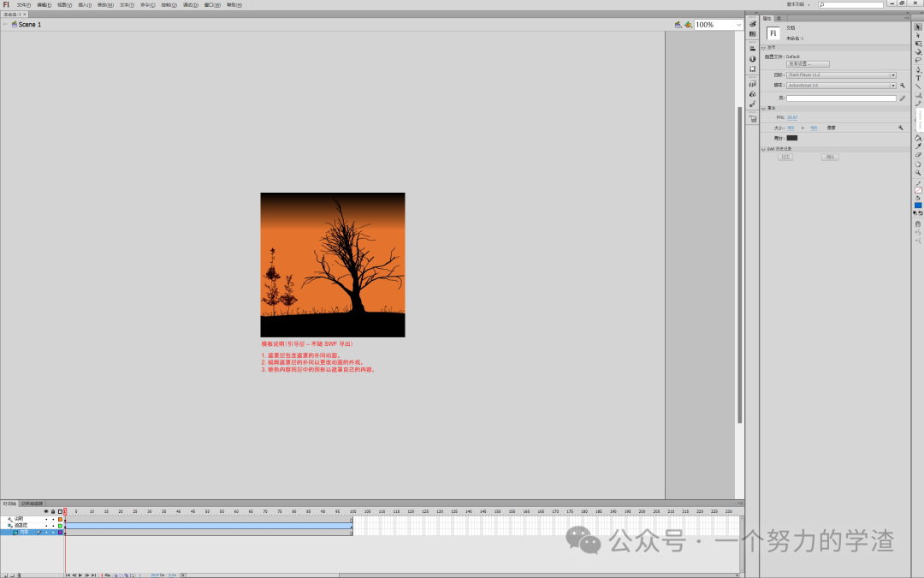This screenshot has width=924, height=578.
Task: Switch to the 库 (Library) tab
Action: click(779, 18)
